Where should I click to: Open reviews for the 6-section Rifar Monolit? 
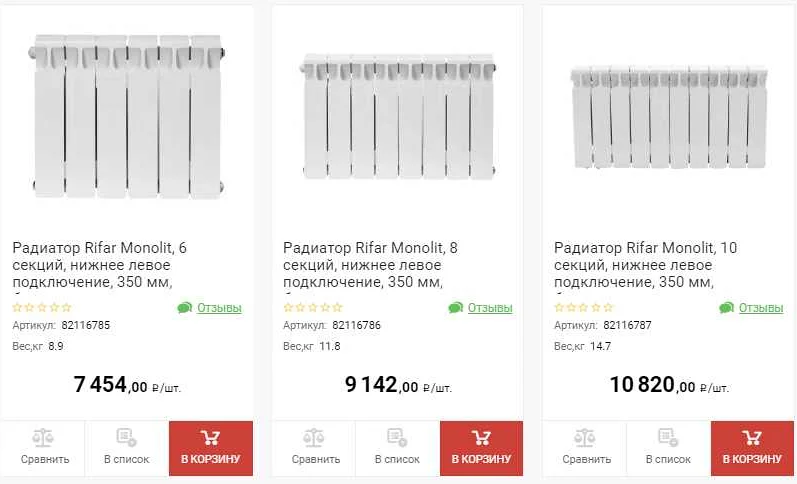[219, 308]
